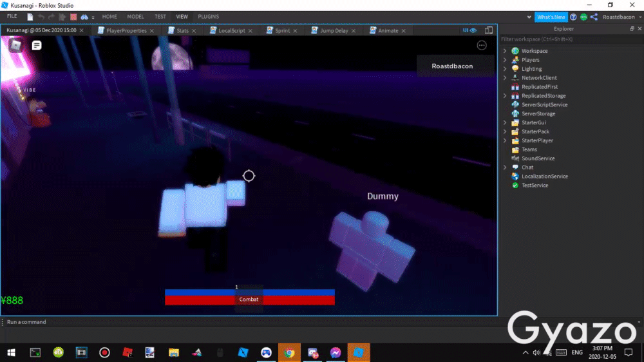644x362 pixels.
Task: Click the New file icon
Action: click(30, 17)
